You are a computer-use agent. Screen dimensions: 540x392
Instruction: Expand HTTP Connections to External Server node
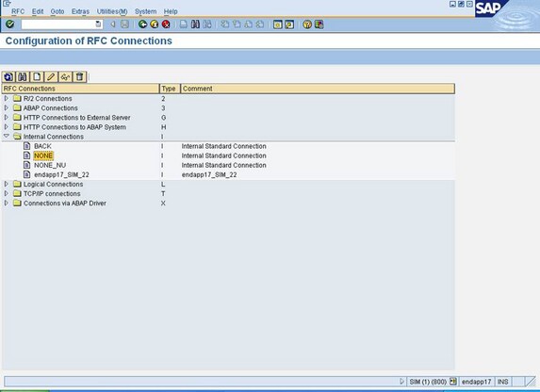pos(7,118)
